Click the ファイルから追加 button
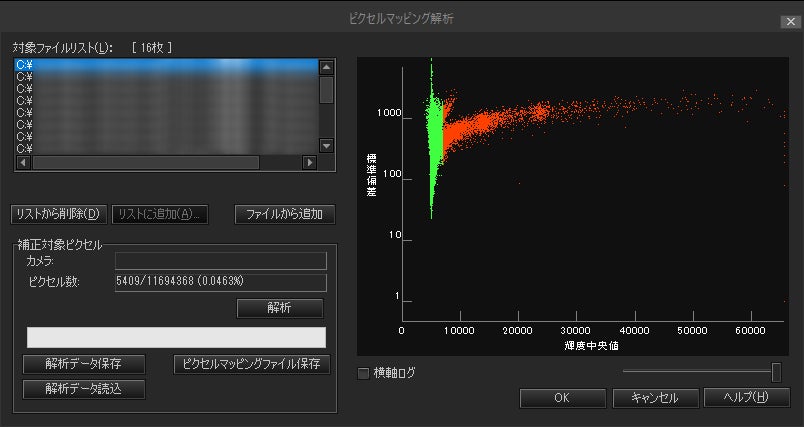Screen dimensions: 804x427 (x=285, y=214)
